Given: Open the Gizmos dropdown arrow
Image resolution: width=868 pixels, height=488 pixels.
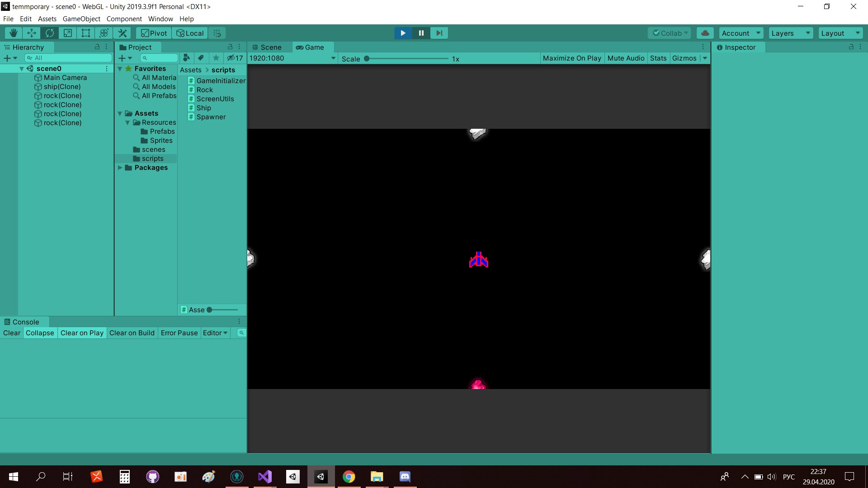Looking at the screenshot, I should click(x=705, y=58).
